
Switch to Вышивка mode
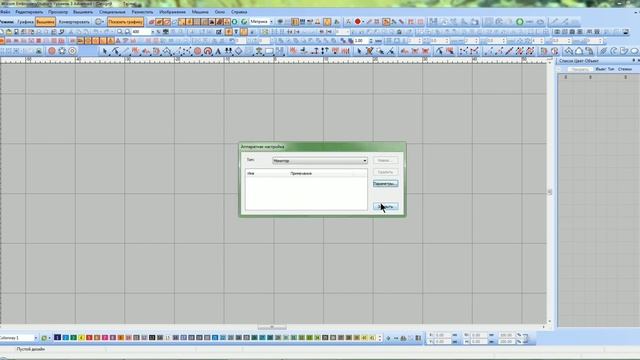coord(45,22)
